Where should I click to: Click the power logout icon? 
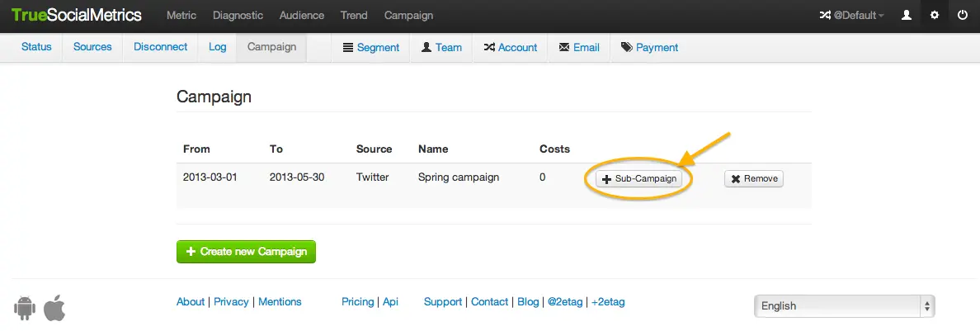962,16
